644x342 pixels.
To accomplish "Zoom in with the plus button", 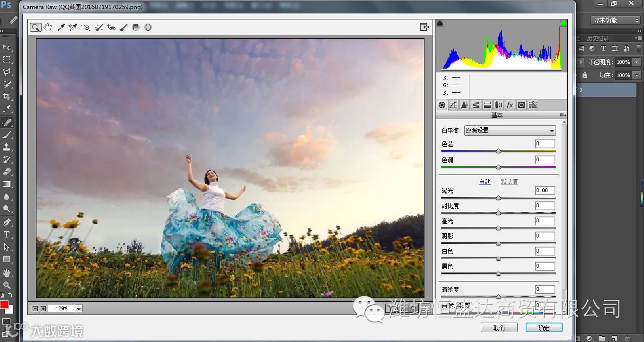I will [43, 308].
